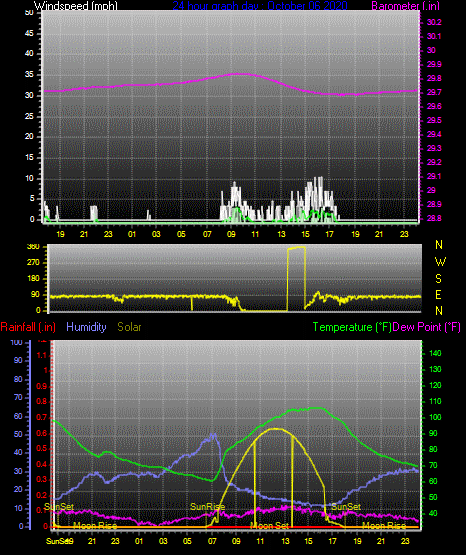This screenshot has height=555, width=466.
Task: Click the 30.2 barometer scale value
Action: (x=434, y=22)
